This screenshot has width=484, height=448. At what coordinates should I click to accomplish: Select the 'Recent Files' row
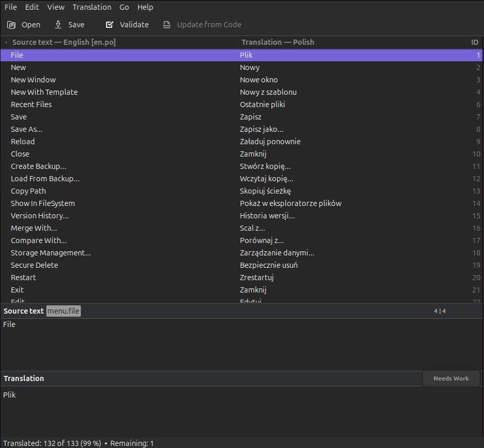[x=31, y=105]
